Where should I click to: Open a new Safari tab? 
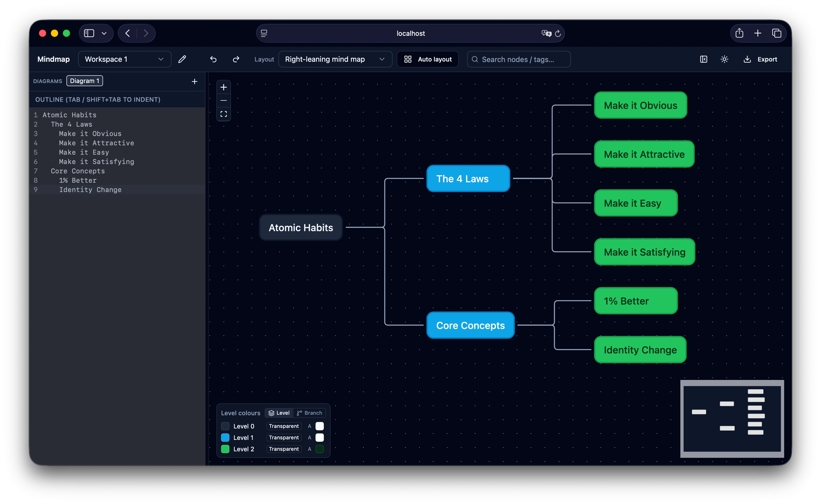[758, 33]
